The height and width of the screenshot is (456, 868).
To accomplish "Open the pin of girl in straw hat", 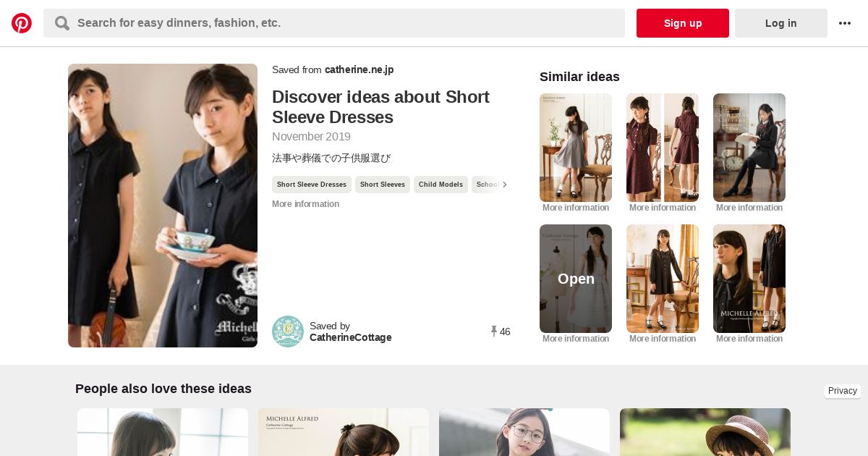I will 705,432.
